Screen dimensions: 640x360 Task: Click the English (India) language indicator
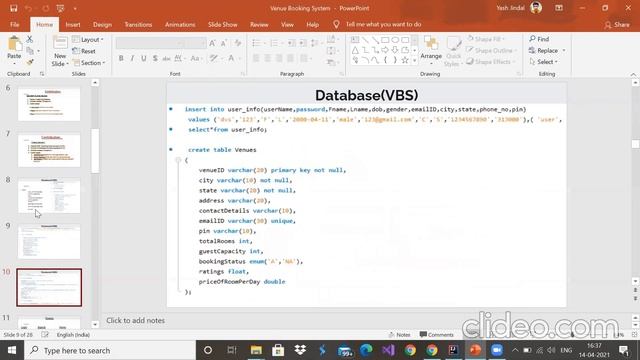[73, 335]
